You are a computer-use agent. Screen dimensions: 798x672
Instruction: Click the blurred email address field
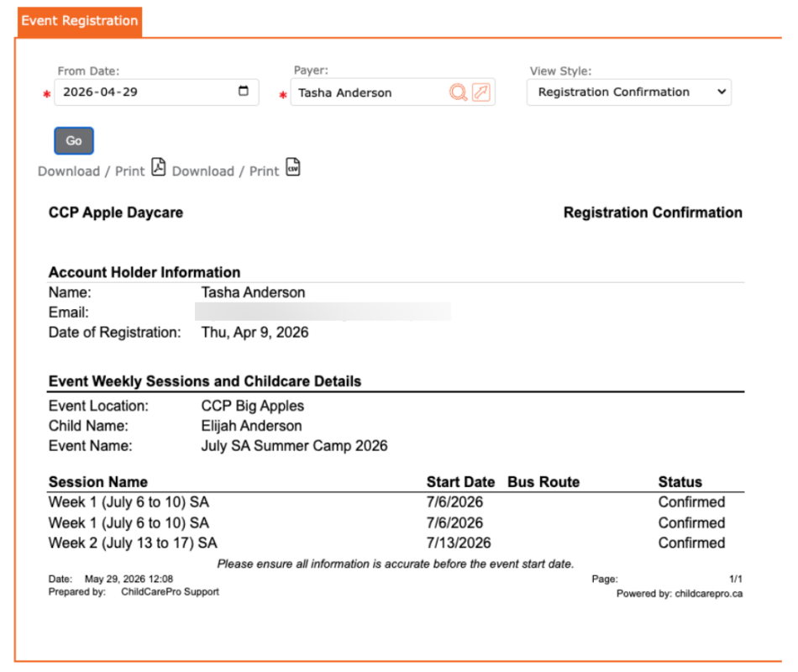323,312
